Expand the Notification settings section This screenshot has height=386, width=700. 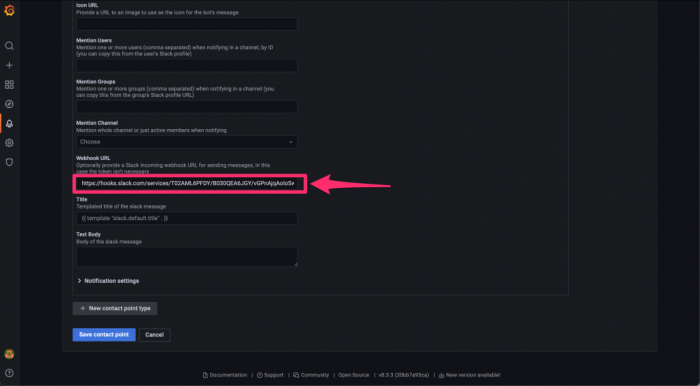[x=108, y=281]
